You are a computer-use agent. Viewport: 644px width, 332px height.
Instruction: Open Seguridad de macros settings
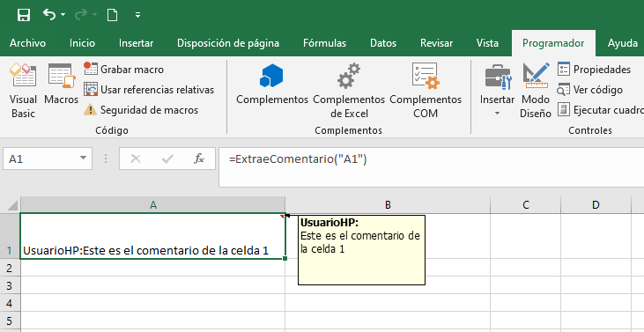click(x=141, y=110)
